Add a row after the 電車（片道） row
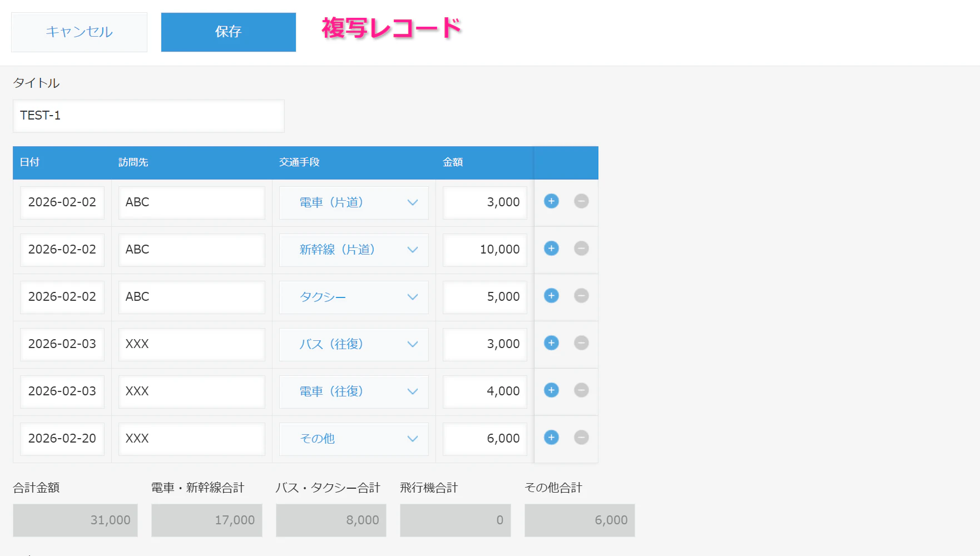 pos(551,201)
